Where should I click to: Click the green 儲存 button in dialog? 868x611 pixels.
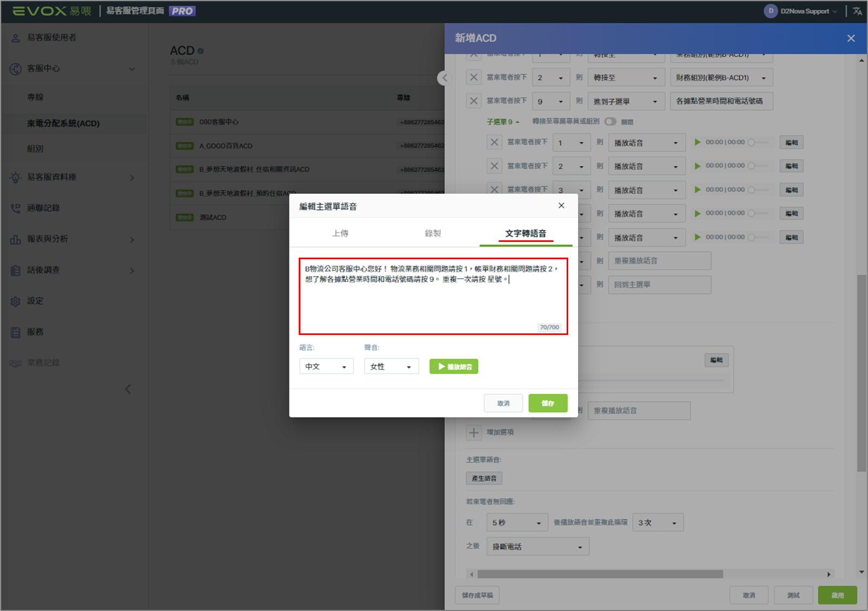[x=548, y=403]
